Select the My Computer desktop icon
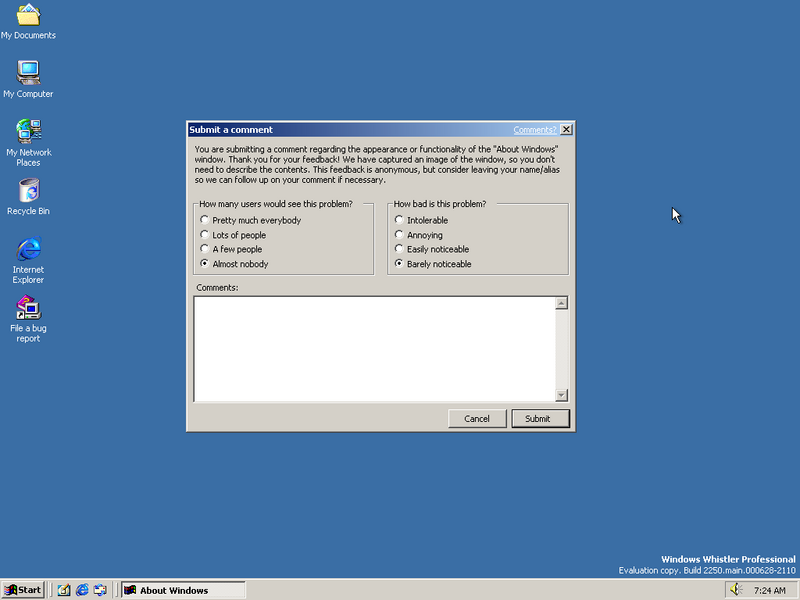This screenshot has height=600, width=800. pyautogui.click(x=28, y=79)
